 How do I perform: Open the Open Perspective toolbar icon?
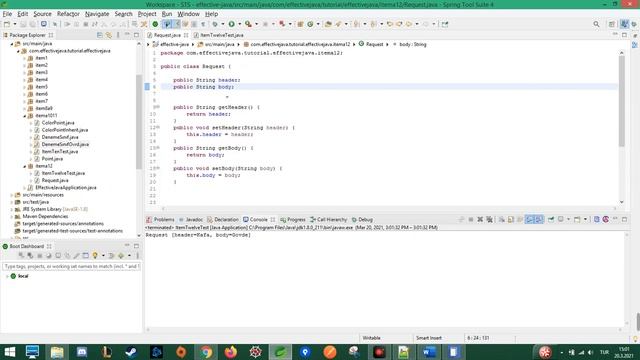pyautogui.click(x=611, y=24)
